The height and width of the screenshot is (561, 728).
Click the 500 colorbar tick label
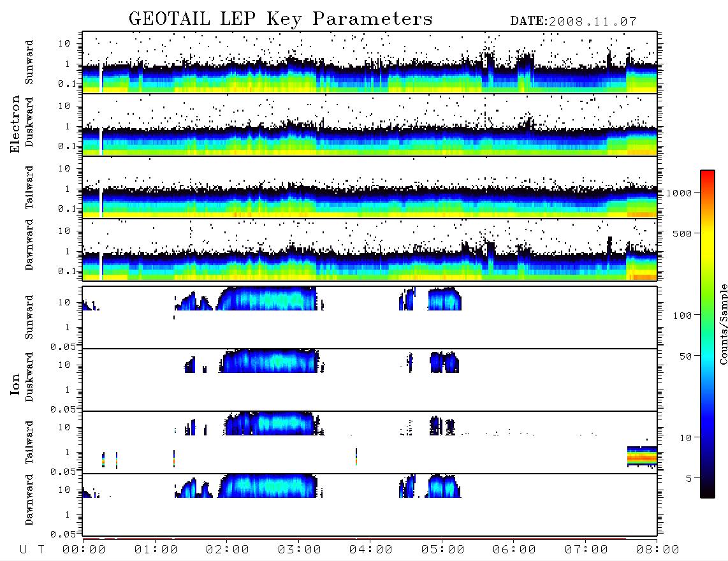[x=682, y=233]
